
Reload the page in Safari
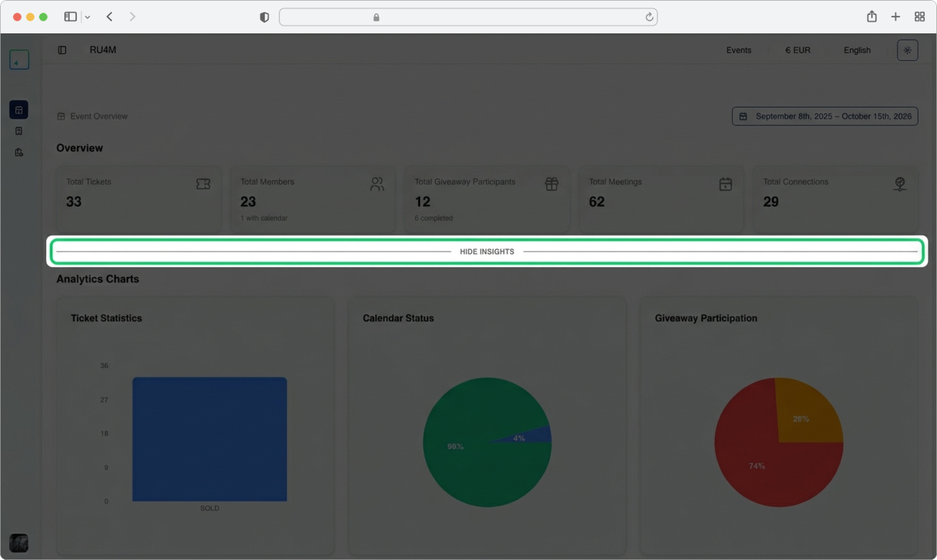pos(649,17)
